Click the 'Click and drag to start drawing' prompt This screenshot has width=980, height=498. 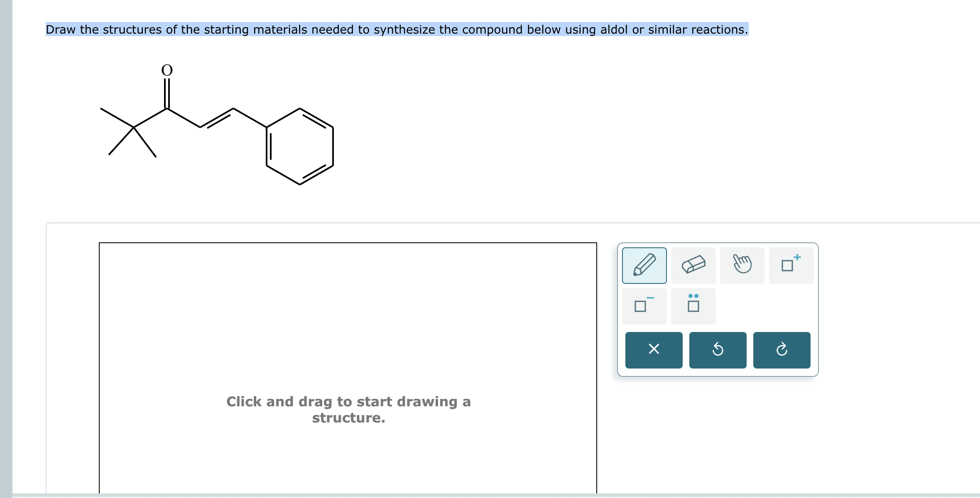[349, 409]
